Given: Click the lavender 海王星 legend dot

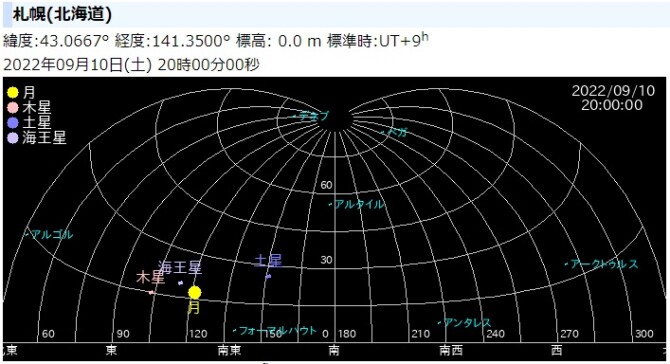Looking at the screenshot, I should pyautogui.click(x=13, y=138).
